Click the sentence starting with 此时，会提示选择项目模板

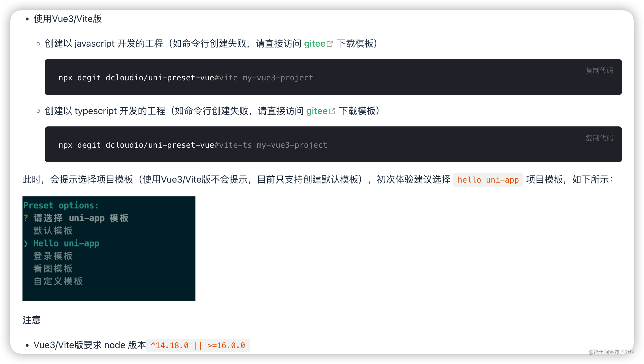318,180
